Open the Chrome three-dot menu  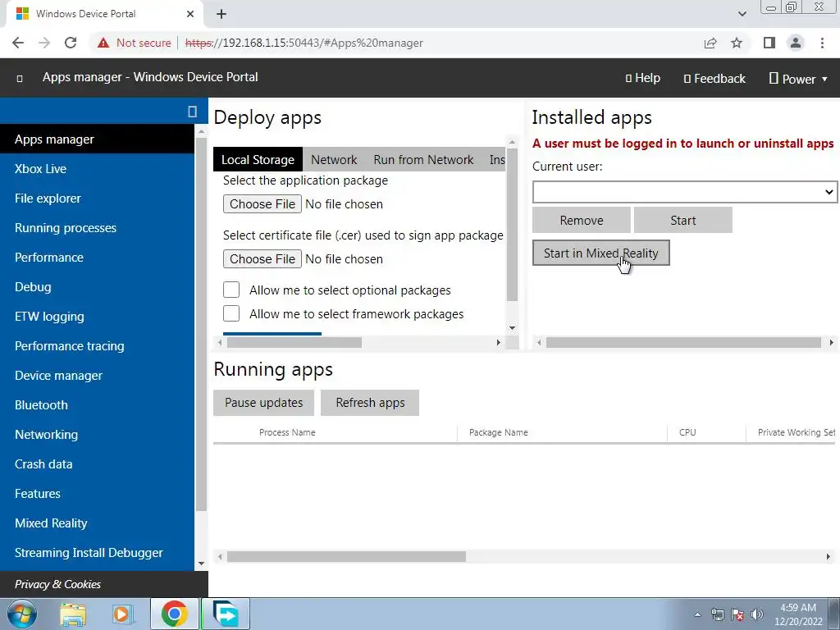[822, 43]
